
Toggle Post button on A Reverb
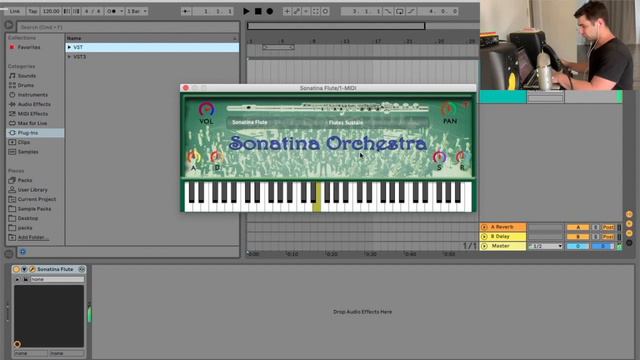tap(608, 227)
